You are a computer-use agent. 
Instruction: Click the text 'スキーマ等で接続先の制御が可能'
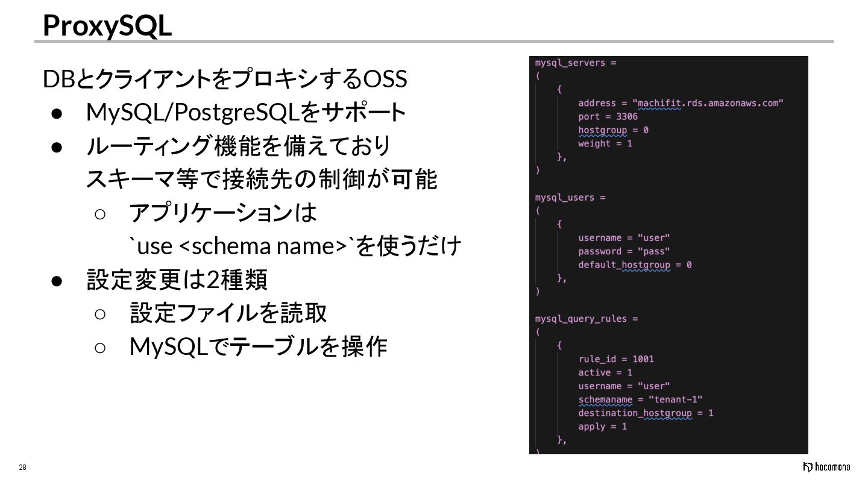pyautogui.click(x=262, y=179)
